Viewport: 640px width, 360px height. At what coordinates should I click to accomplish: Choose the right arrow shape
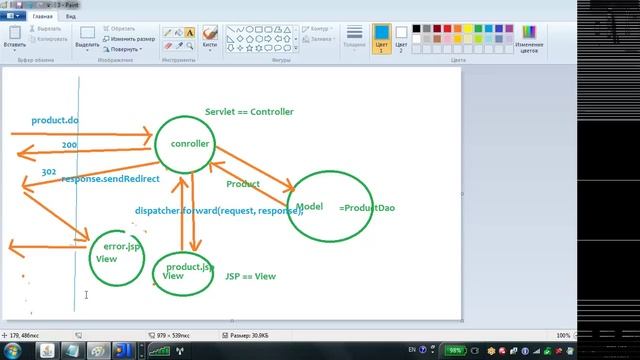tap(268, 39)
